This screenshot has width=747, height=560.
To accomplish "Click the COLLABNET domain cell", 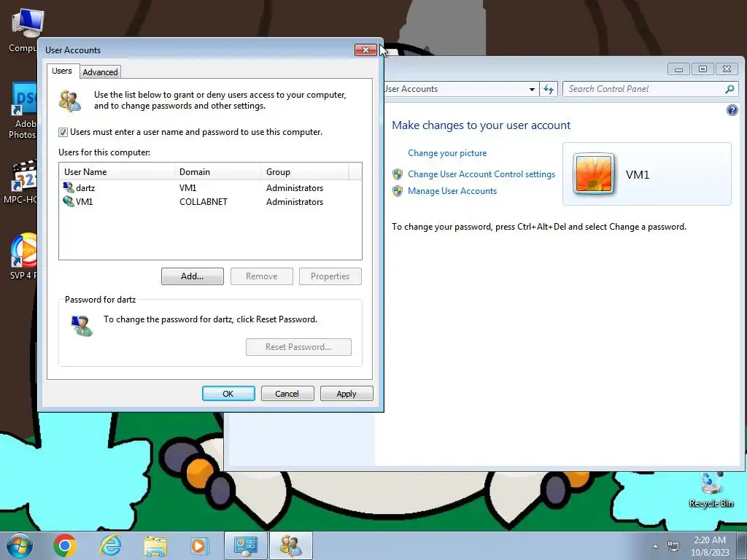I will coord(204,202).
